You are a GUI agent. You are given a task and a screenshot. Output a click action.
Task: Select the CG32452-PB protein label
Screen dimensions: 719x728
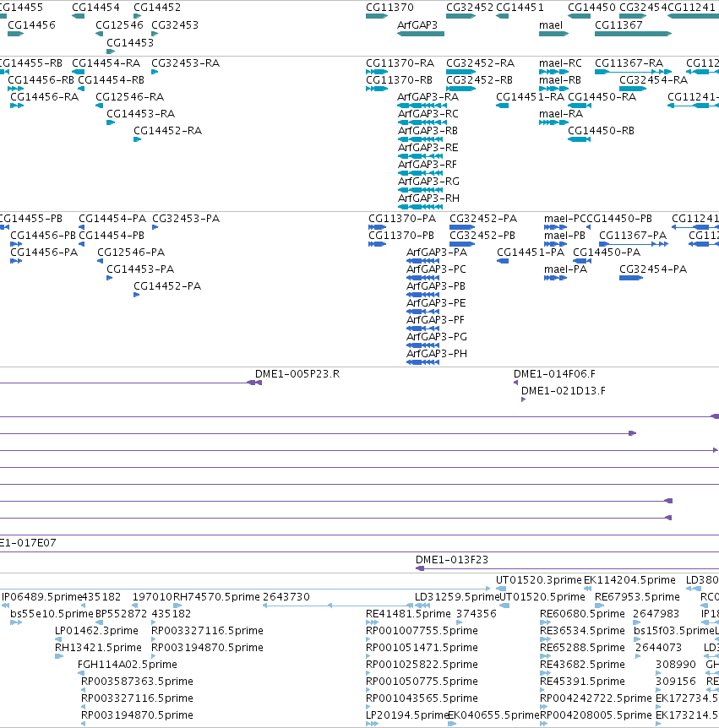coord(482,236)
